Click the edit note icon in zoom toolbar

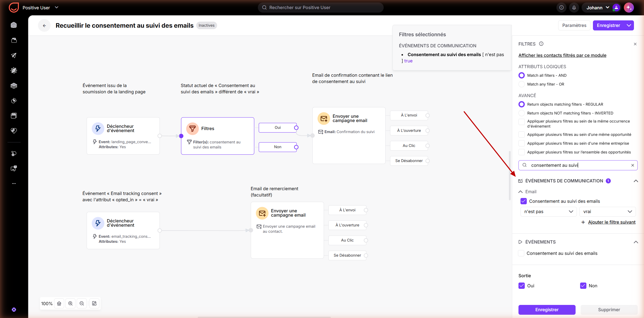(x=94, y=303)
